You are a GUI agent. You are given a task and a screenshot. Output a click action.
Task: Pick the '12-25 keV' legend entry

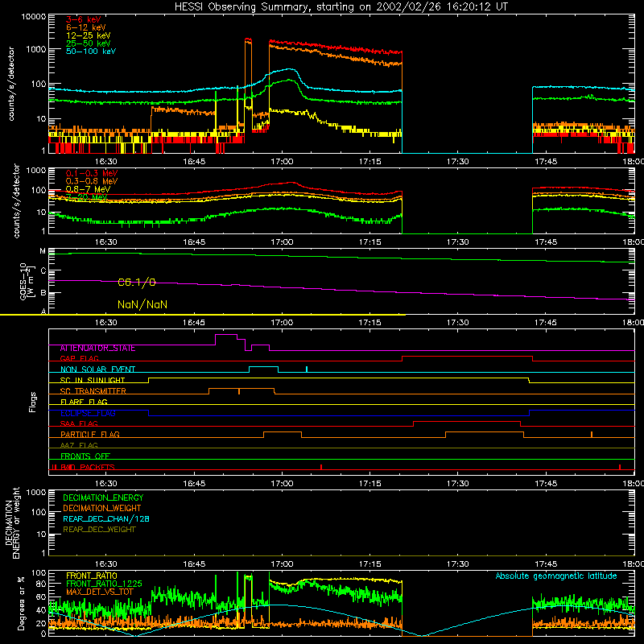pyautogui.click(x=89, y=35)
